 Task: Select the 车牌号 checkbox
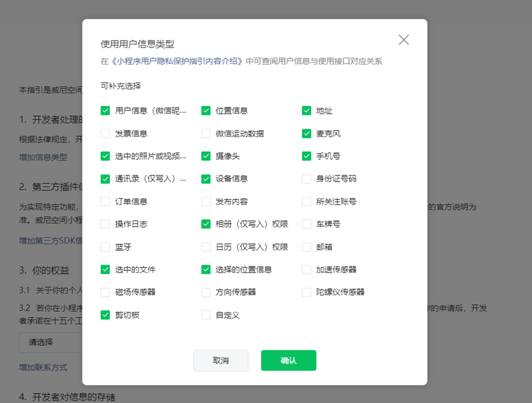click(307, 224)
